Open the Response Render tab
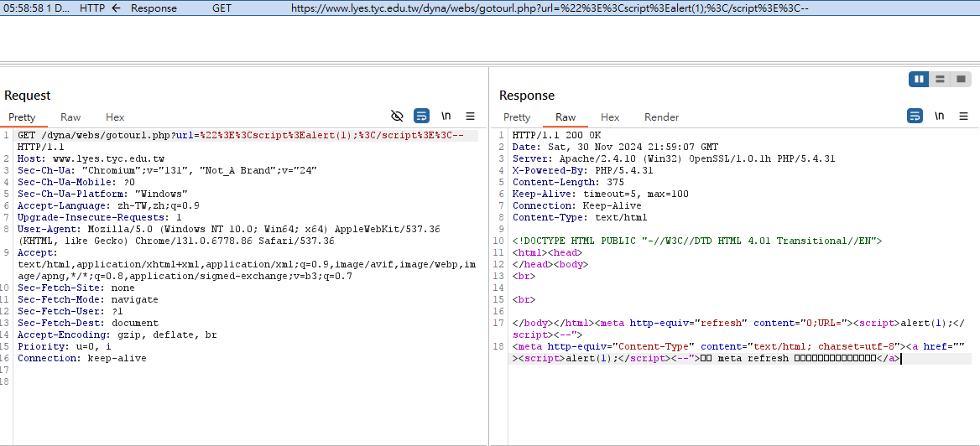Viewport: 980px width, 446px height. 662,117
